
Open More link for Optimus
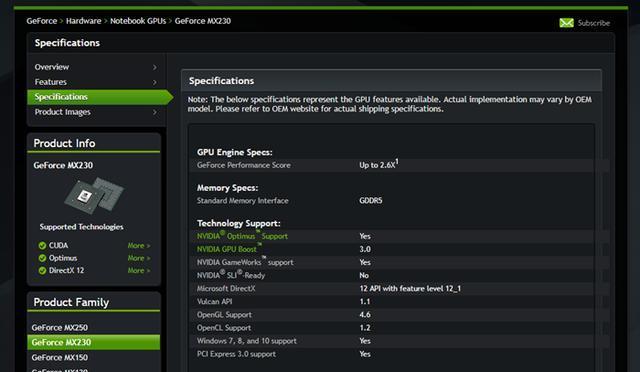tap(139, 258)
